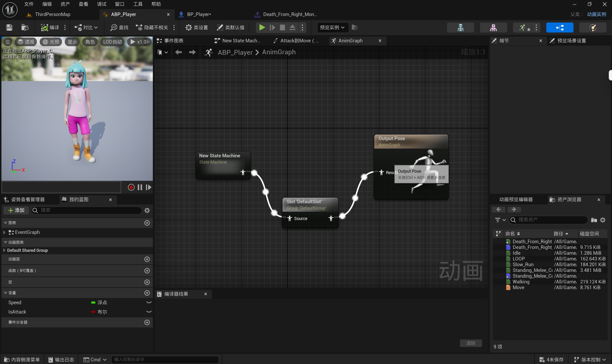Select the active Blueprint mode icon
Image resolution: width=612 pixels, height=364 pixels.
pyautogui.click(x=560, y=28)
